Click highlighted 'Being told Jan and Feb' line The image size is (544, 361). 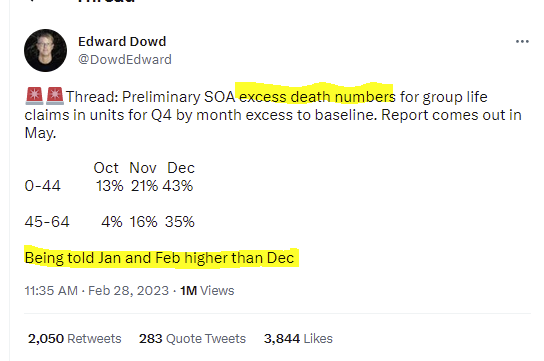tap(160, 258)
